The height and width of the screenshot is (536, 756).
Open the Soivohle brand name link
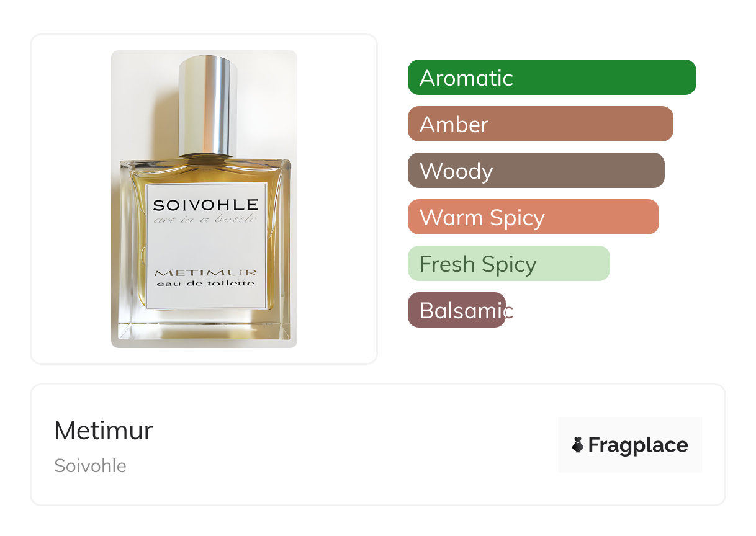(90, 466)
